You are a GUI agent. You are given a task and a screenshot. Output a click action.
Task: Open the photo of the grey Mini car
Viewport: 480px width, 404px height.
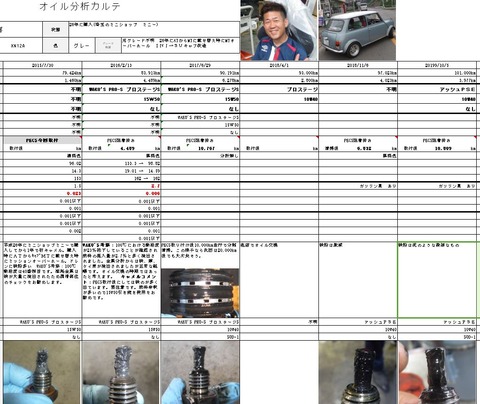[357, 30]
